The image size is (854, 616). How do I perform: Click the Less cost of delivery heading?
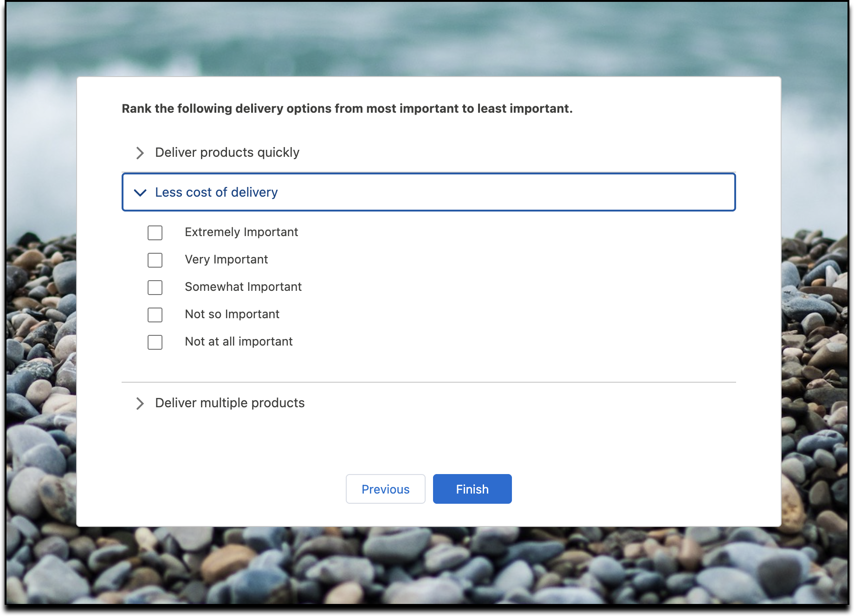[x=216, y=192]
